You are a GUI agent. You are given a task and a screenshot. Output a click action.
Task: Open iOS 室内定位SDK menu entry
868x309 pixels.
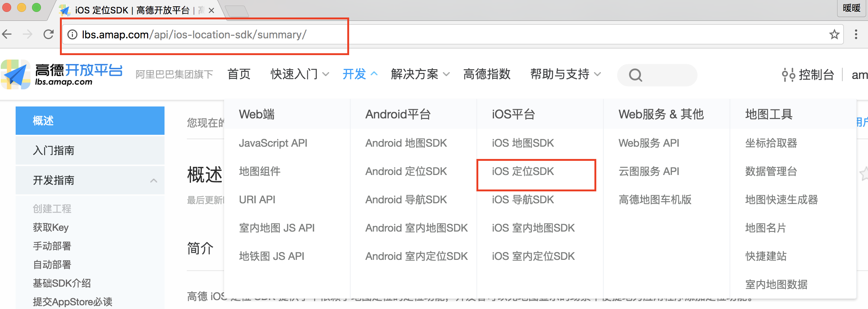[533, 256]
